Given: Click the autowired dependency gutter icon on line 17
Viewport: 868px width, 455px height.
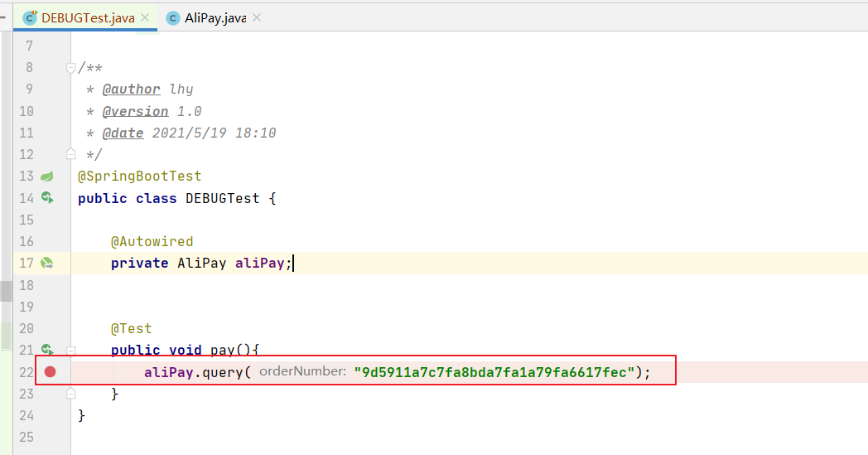Looking at the screenshot, I should (x=47, y=264).
